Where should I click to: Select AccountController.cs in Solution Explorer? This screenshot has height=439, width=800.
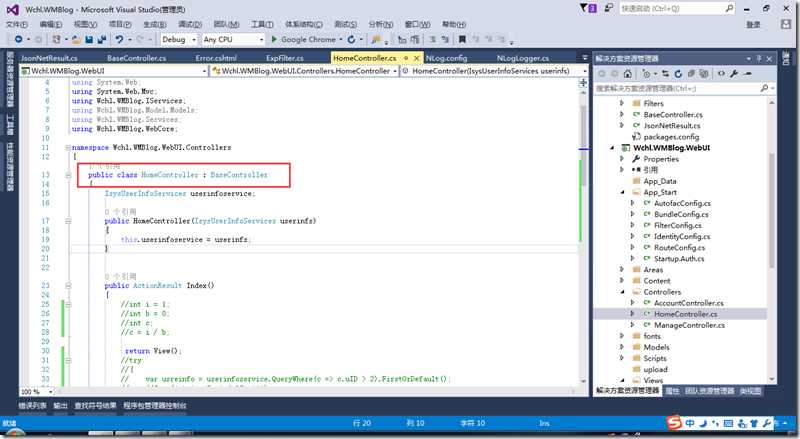(x=688, y=303)
